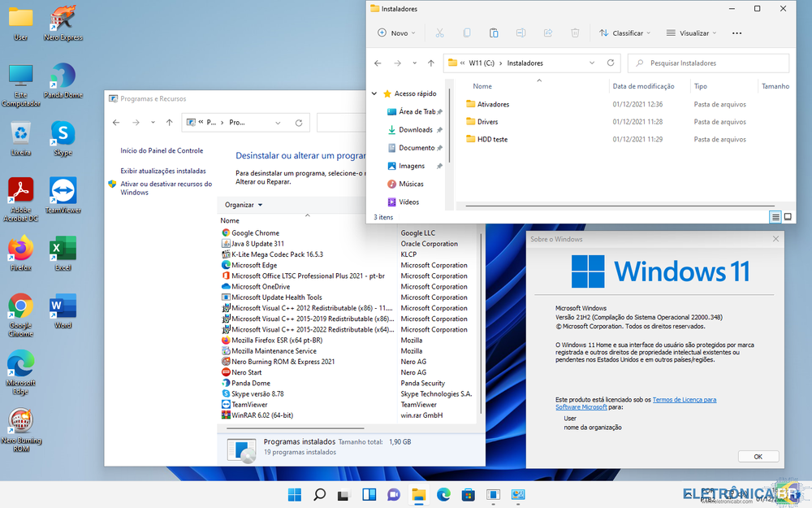The height and width of the screenshot is (508, 812).
Task: Open the Visualizar menu in Explorer
Action: (691, 33)
